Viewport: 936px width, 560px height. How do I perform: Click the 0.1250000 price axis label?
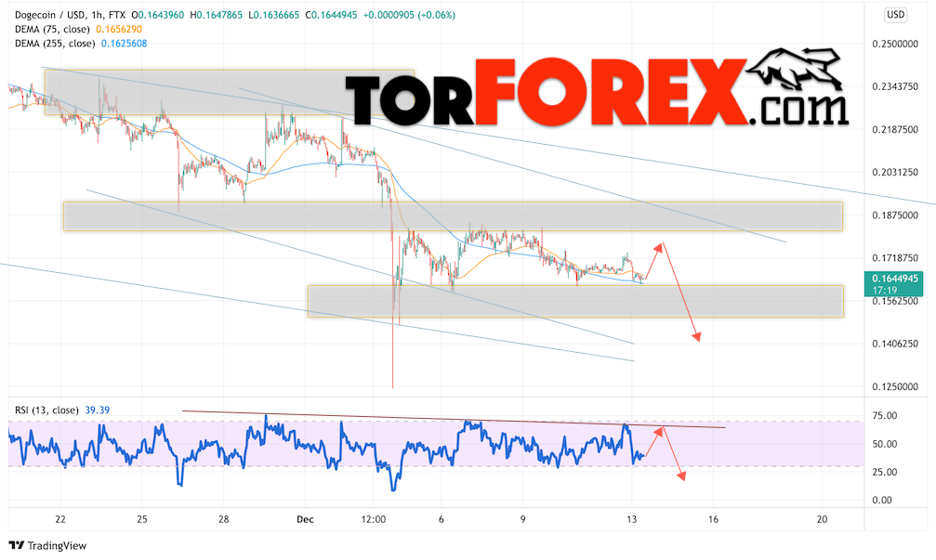(x=895, y=386)
